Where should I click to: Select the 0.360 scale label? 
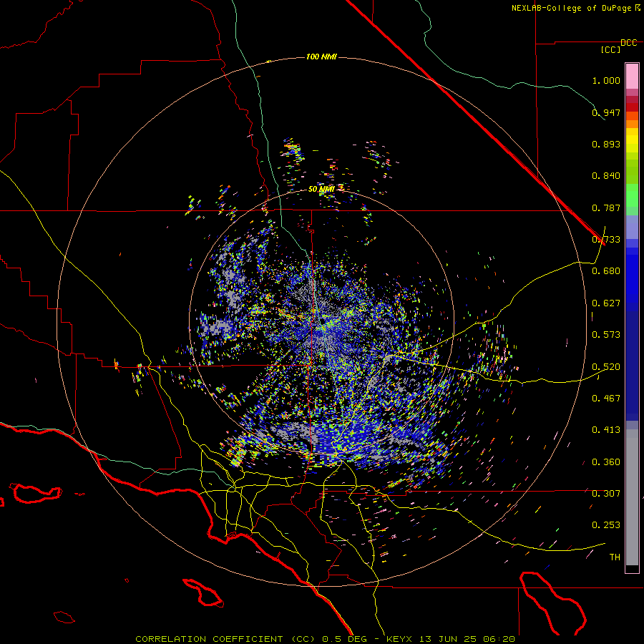coord(606,462)
